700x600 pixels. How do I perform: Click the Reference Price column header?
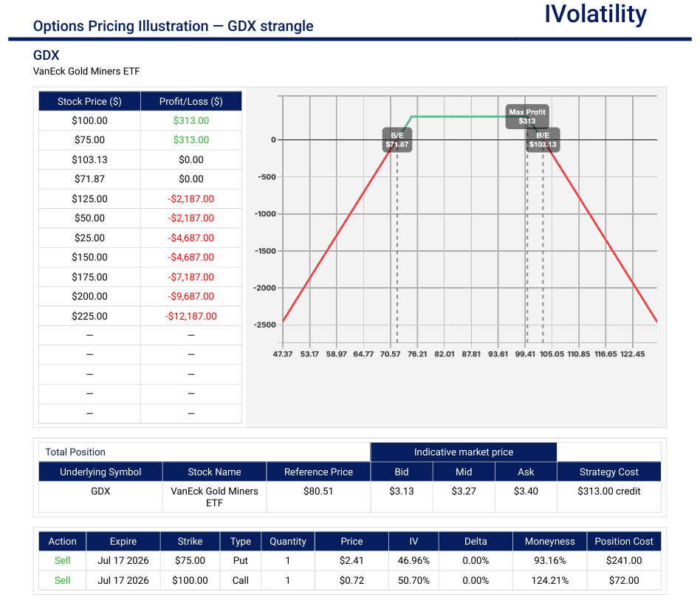318,472
